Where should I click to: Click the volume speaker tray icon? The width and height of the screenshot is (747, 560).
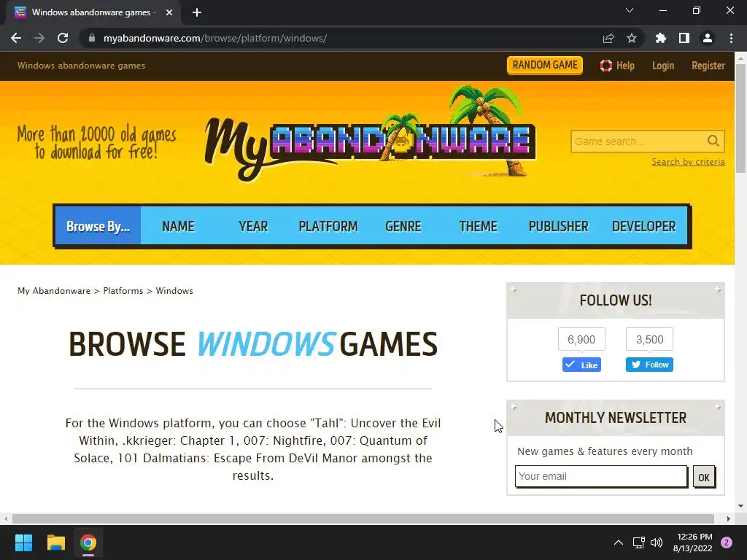pyautogui.click(x=656, y=542)
